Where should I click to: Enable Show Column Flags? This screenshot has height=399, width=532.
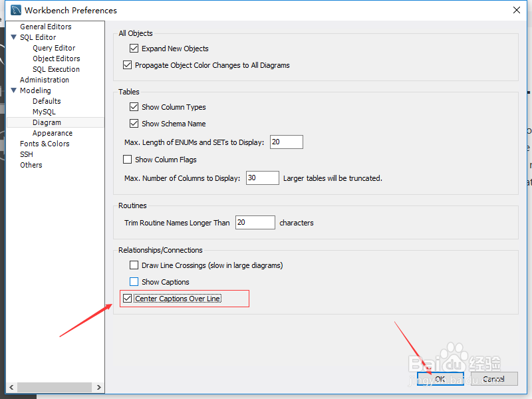click(x=127, y=160)
